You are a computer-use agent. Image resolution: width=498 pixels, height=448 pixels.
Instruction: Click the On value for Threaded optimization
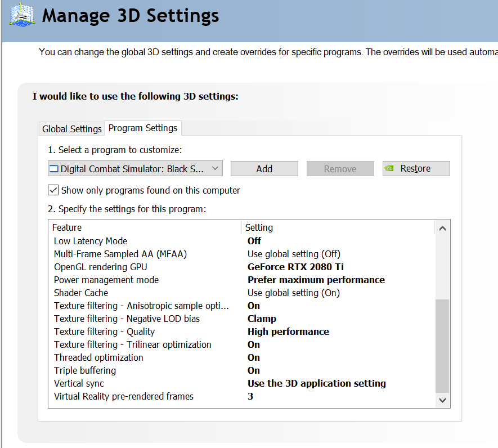254,358
